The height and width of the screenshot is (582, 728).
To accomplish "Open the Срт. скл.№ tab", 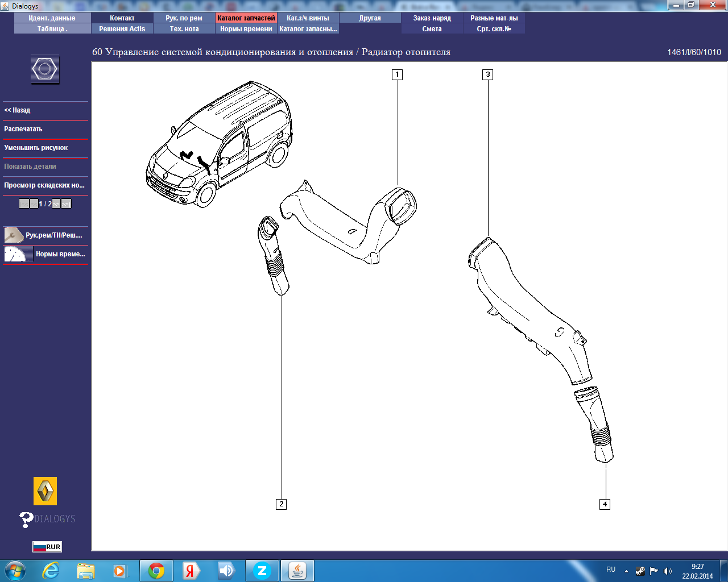I will [494, 29].
